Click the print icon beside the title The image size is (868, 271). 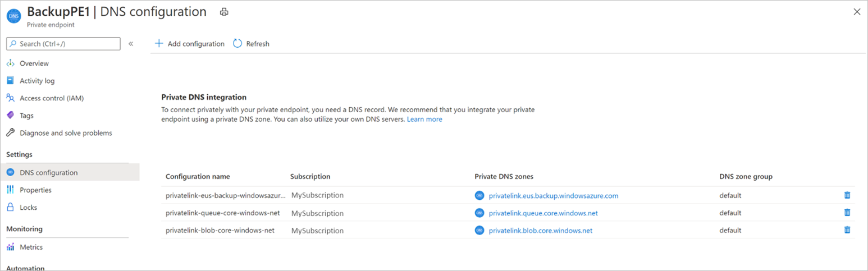(224, 12)
